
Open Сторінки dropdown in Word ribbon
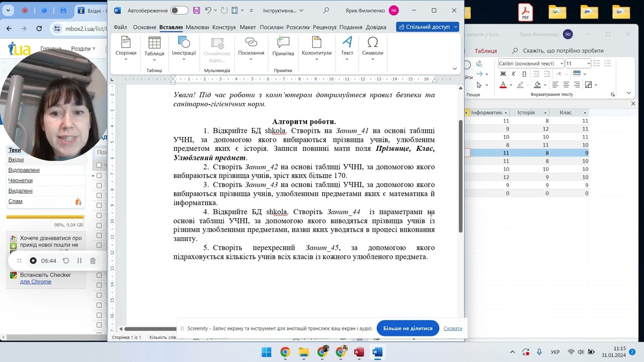pyautogui.click(x=126, y=48)
